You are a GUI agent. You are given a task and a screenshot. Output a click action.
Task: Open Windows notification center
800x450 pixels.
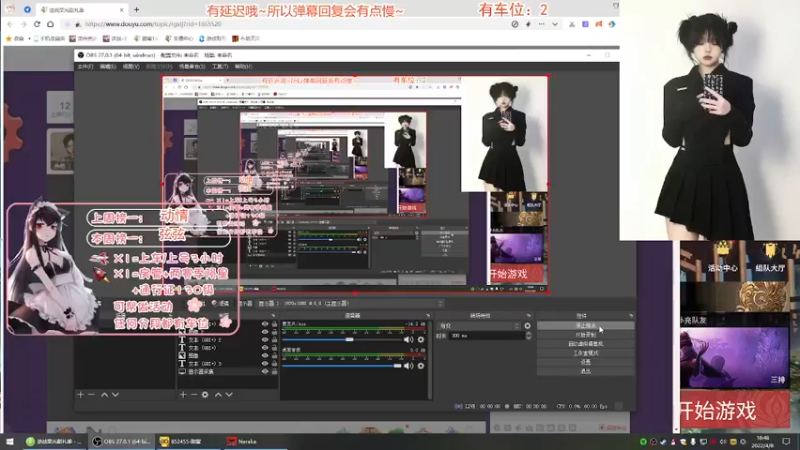pyautogui.click(x=786, y=441)
